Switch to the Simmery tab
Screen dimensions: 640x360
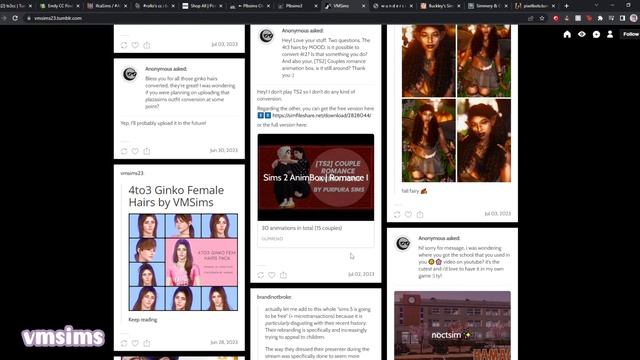click(x=488, y=6)
